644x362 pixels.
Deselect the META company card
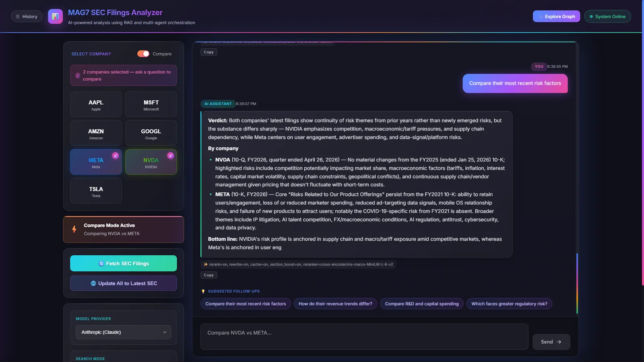tap(96, 162)
